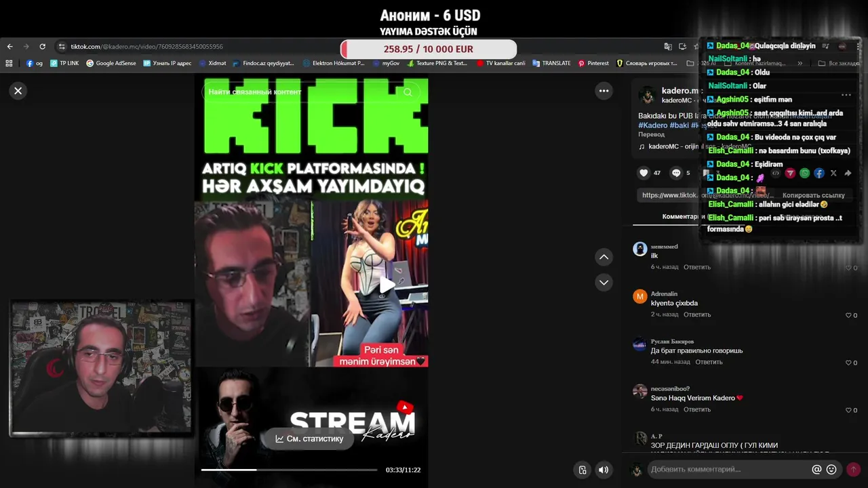Go to the previous video with up chevron
Viewport: 868px width, 488px height.
tap(604, 257)
